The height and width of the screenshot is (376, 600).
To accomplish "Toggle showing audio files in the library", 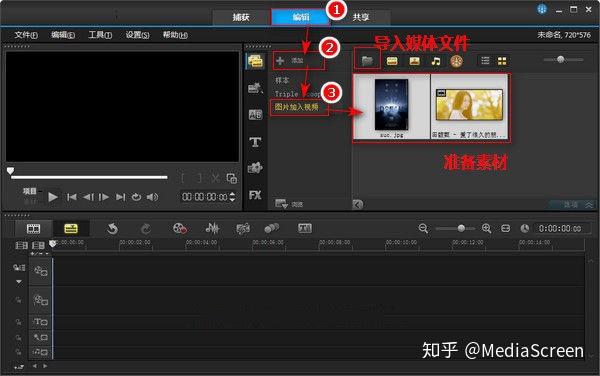I will [x=435, y=61].
